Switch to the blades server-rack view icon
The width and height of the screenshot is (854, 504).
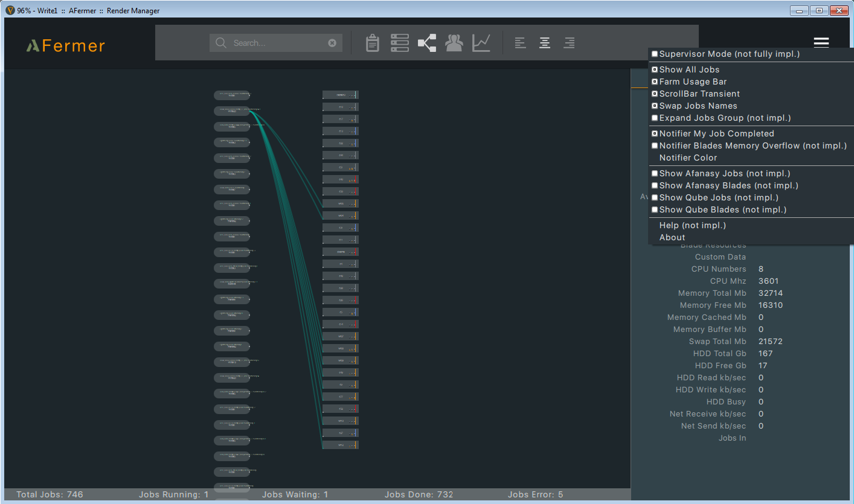[x=400, y=43]
